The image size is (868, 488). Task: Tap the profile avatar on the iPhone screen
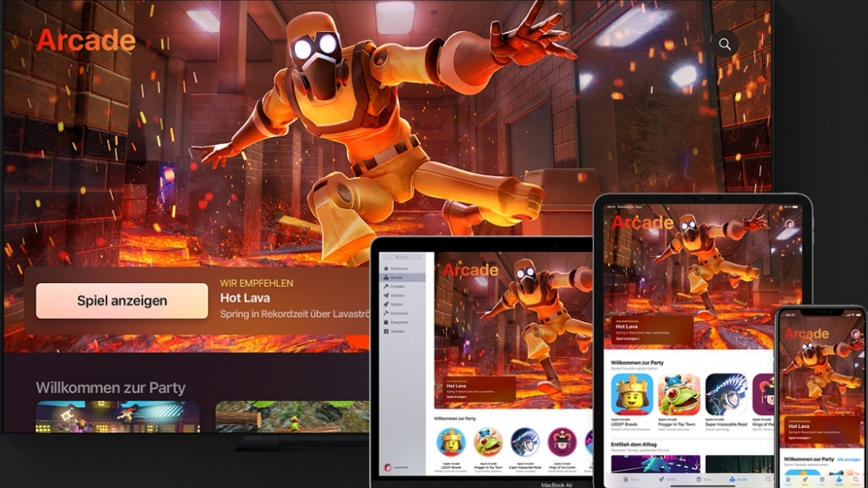click(857, 334)
